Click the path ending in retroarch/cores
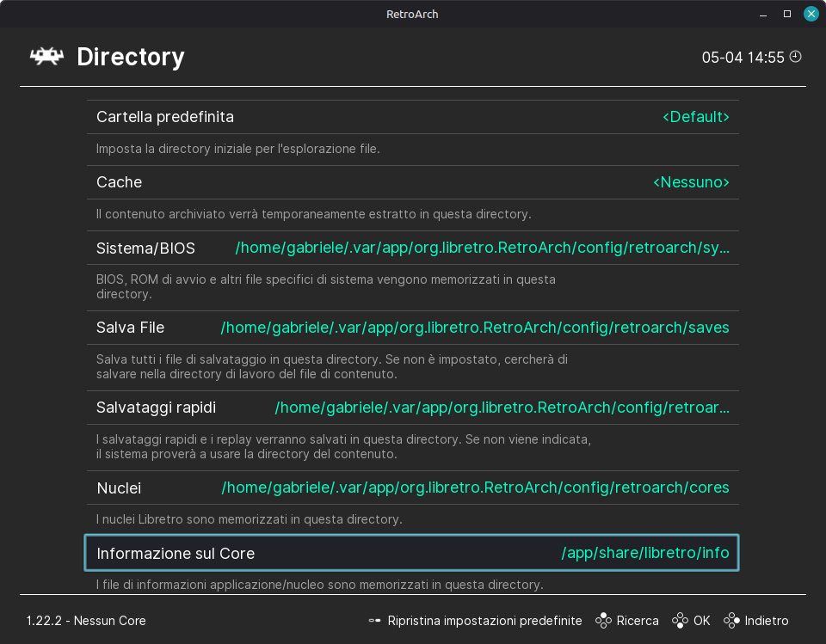 pyautogui.click(x=475, y=488)
